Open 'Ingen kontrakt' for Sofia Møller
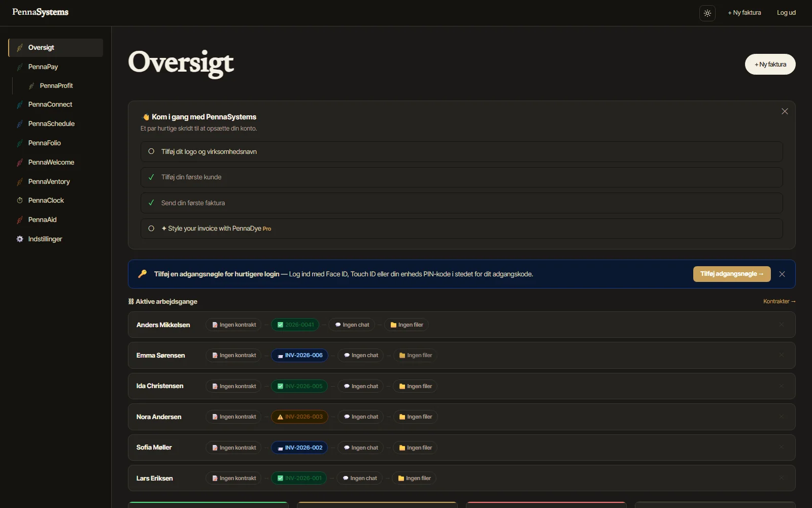Viewport: 812px width, 508px height. click(x=233, y=448)
